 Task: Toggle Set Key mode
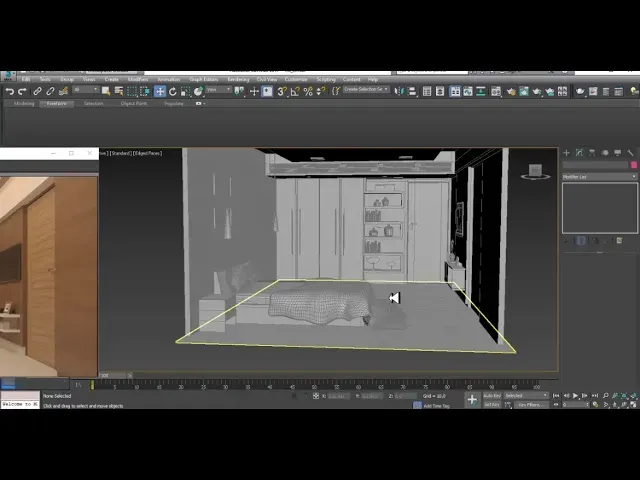click(492, 405)
